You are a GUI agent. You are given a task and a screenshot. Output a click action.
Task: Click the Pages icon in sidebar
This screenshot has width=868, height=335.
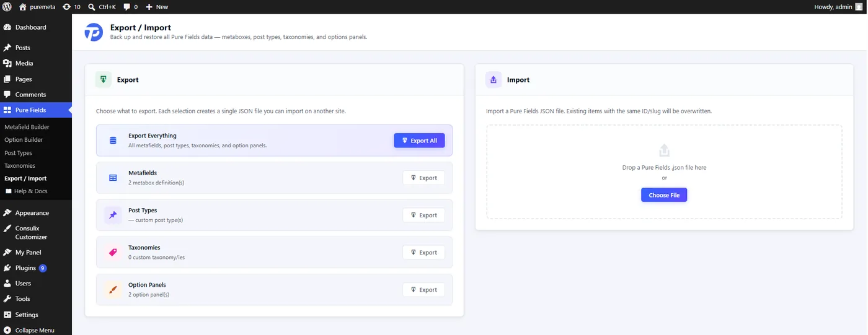[7, 79]
